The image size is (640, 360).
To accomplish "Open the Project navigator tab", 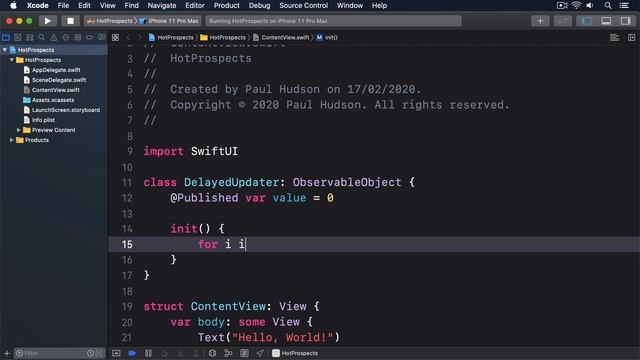I will click(x=6, y=38).
